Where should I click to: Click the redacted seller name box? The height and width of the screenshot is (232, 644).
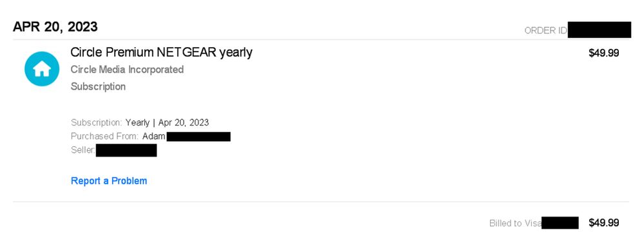coord(126,150)
